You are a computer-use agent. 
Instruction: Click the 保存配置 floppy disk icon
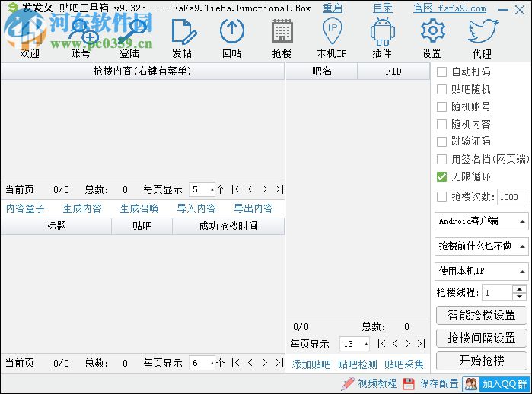(x=409, y=384)
